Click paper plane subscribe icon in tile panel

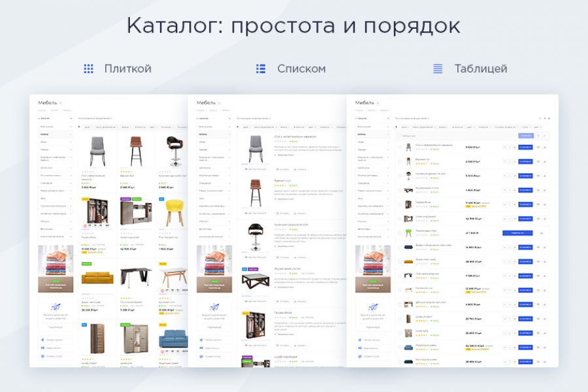pyautogui.click(x=56, y=307)
